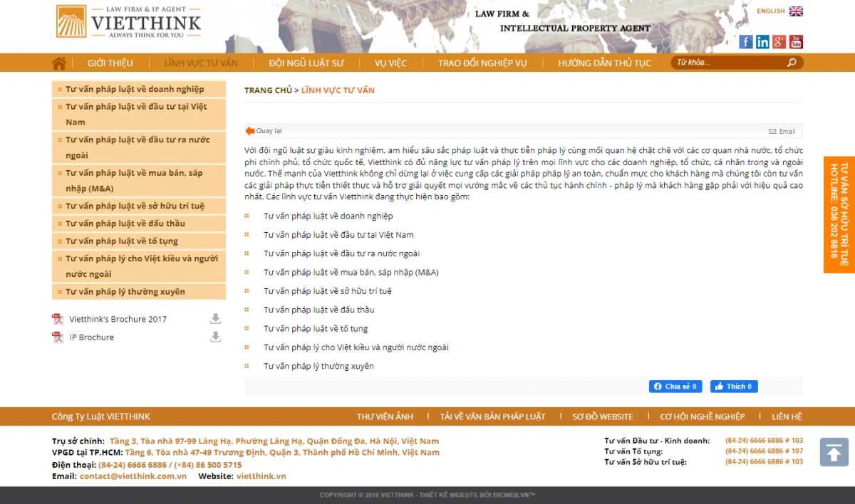This screenshot has height=504, width=855.
Task: Click content list link về tố tụng
Action: [x=316, y=329]
